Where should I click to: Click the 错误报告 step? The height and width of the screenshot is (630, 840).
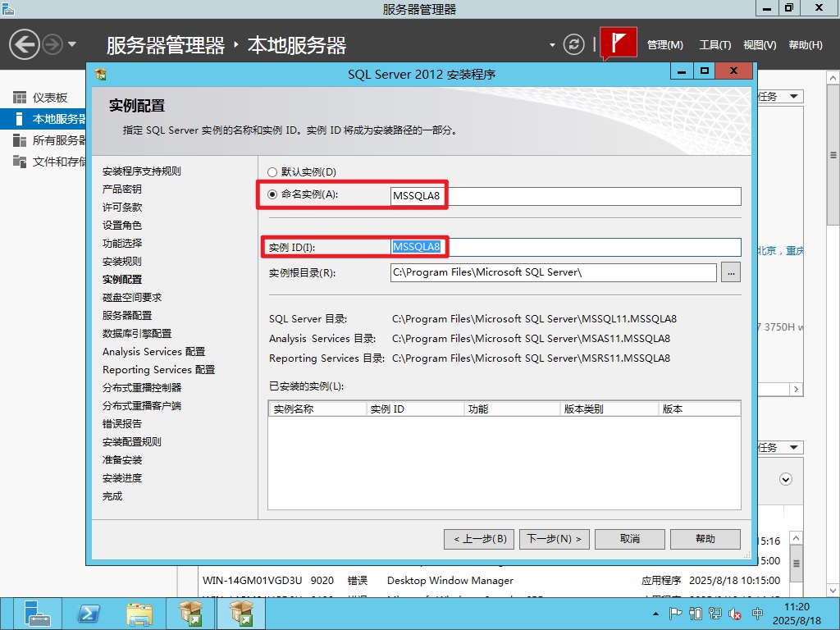tap(122, 424)
